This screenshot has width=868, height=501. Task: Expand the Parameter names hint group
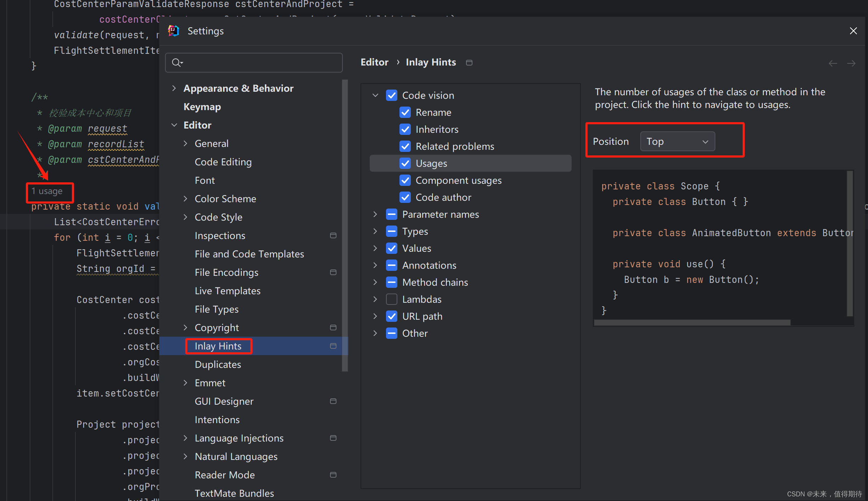tap(375, 214)
